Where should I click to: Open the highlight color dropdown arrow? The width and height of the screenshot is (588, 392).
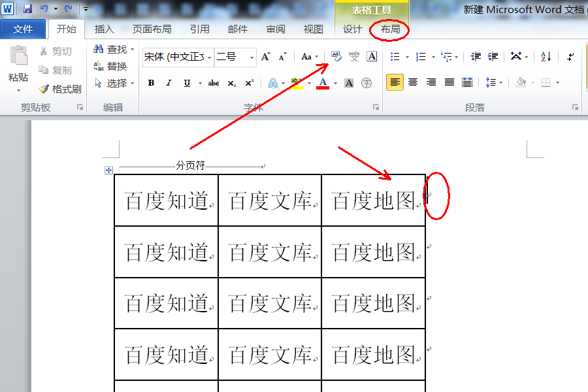(310, 83)
